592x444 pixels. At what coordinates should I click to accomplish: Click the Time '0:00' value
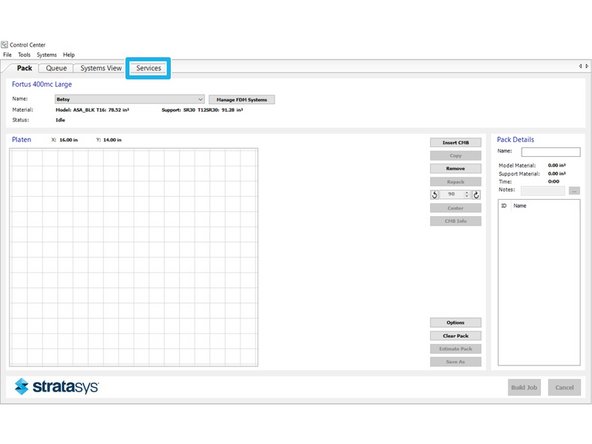click(x=553, y=182)
